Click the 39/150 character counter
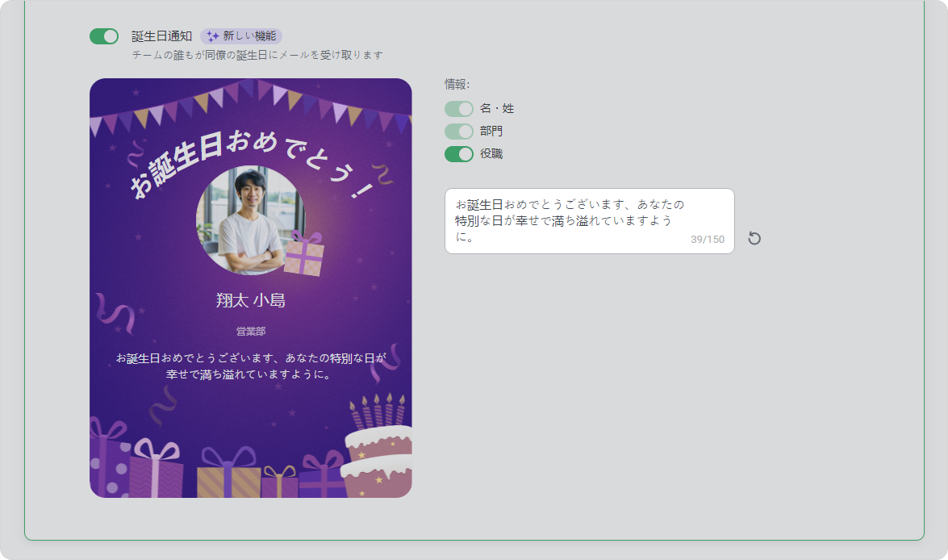 pos(708,240)
